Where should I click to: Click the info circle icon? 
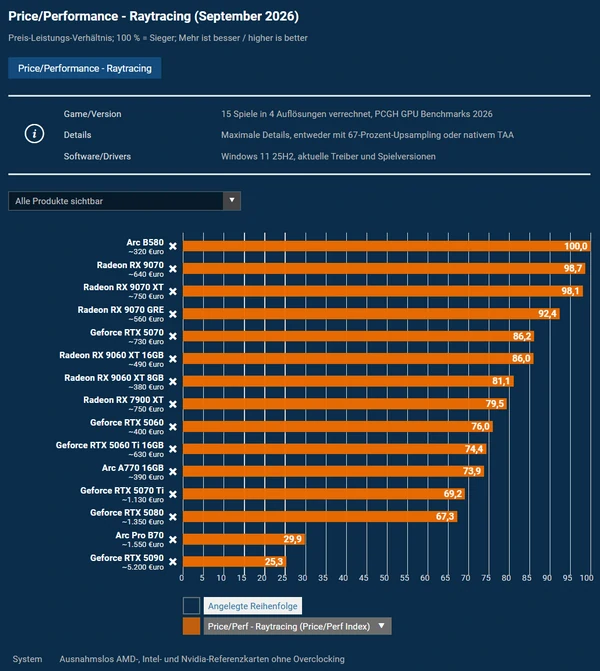34,134
